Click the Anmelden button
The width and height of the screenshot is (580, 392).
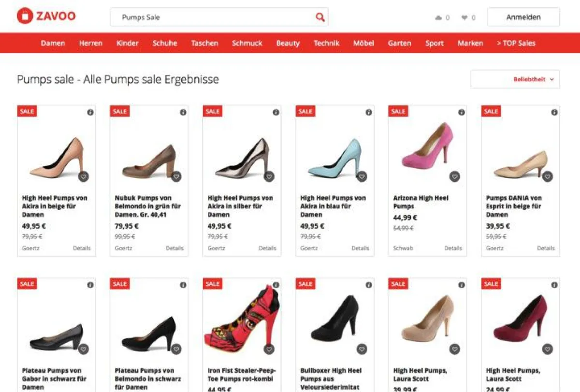point(523,17)
